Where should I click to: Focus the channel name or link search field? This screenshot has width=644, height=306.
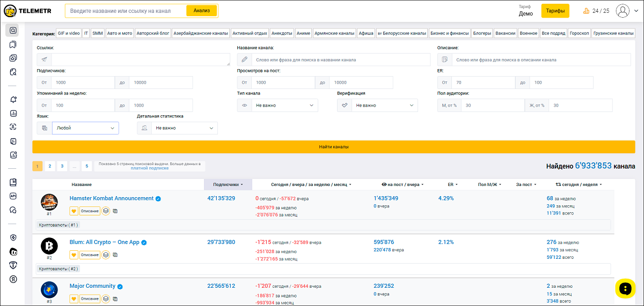coord(126,11)
